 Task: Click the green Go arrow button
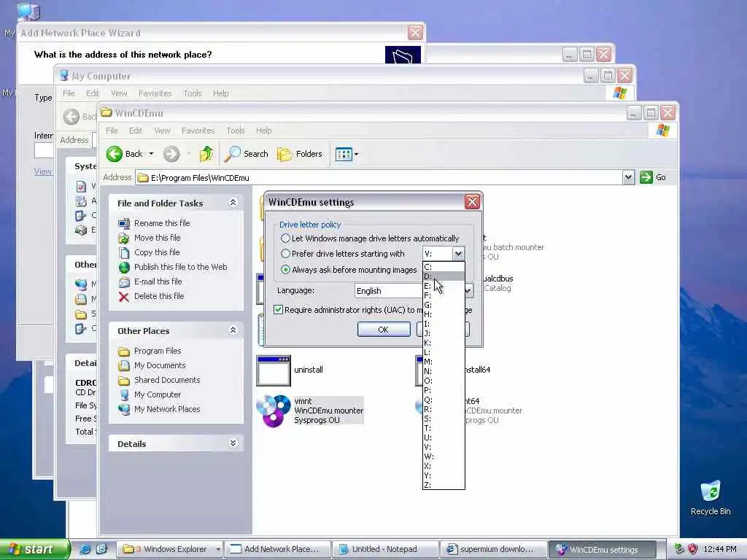pos(646,177)
